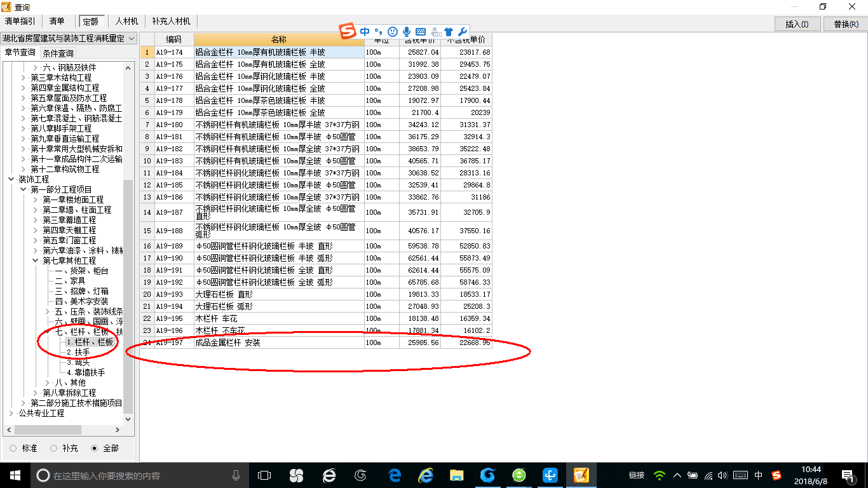Collapse the 第七章其他工程 node
Image resolution: width=868 pixels, height=488 pixels.
coord(36,261)
